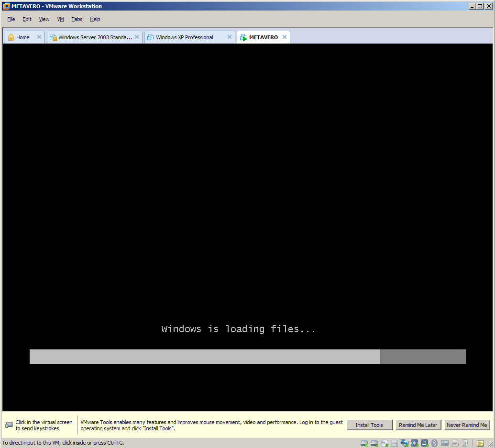Click the VMware Tools description message text
Screen dimensions: 495x448
click(x=211, y=425)
